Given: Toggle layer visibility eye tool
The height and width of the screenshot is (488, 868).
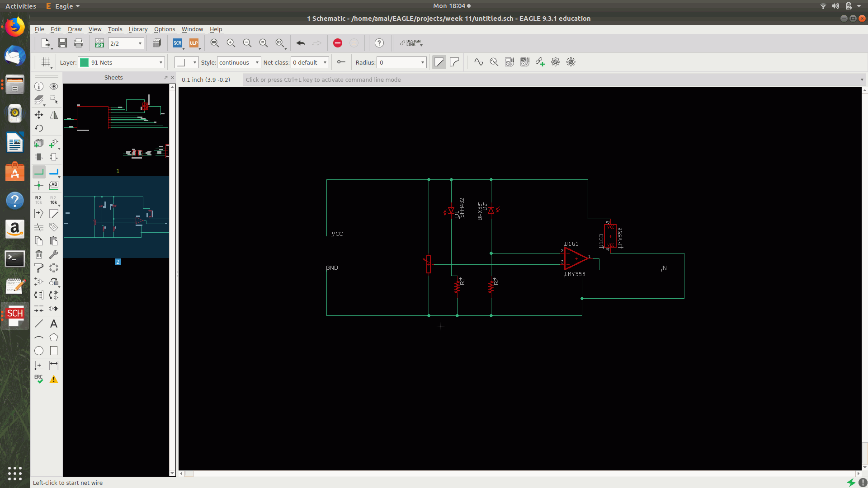Looking at the screenshot, I should pyautogui.click(x=54, y=86).
